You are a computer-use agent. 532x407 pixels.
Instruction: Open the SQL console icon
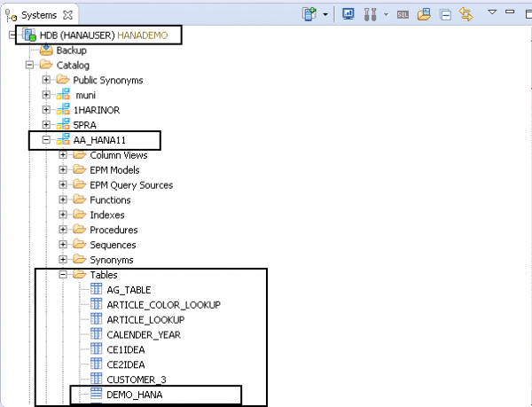tap(403, 14)
